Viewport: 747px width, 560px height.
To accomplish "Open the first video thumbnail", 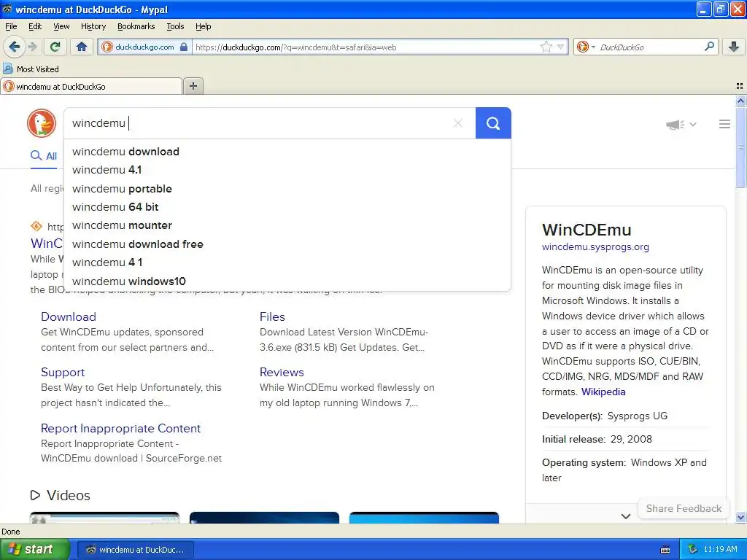I will pos(104,518).
